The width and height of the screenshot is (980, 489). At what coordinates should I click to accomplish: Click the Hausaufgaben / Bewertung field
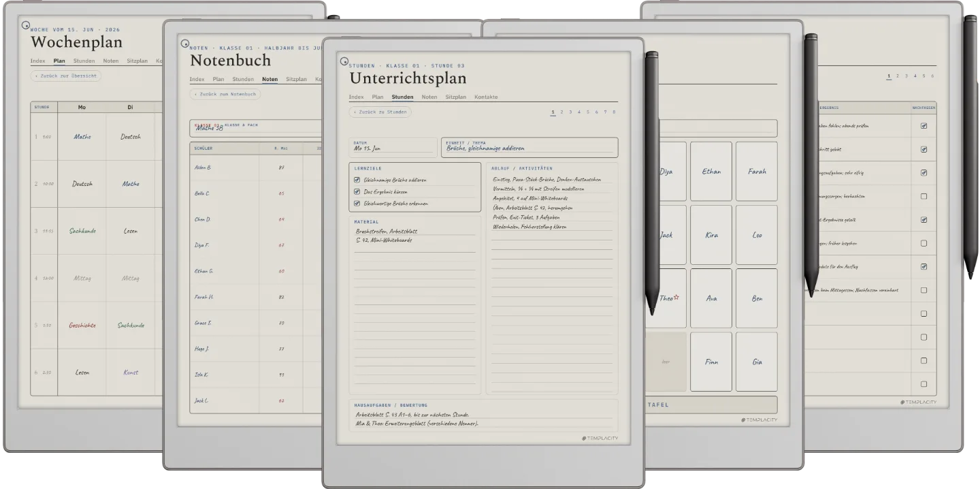click(484, 415)
